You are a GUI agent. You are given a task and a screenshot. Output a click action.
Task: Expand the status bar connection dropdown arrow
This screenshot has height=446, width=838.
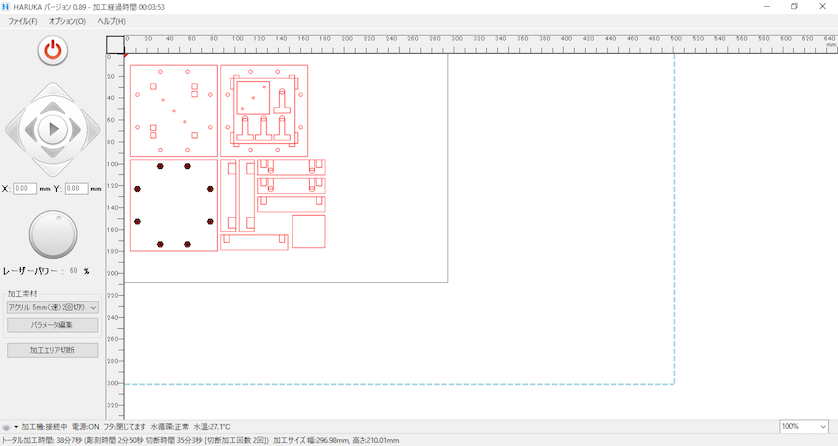16,427
